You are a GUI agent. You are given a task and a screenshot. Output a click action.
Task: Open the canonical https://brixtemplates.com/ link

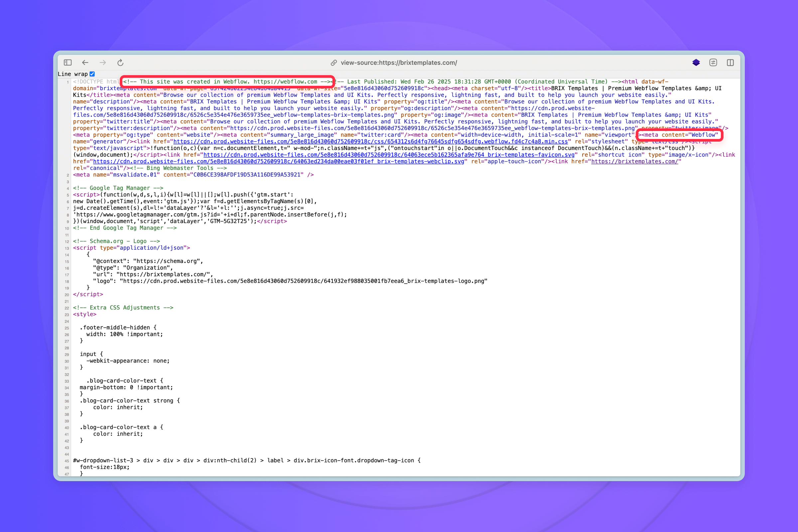634,162
